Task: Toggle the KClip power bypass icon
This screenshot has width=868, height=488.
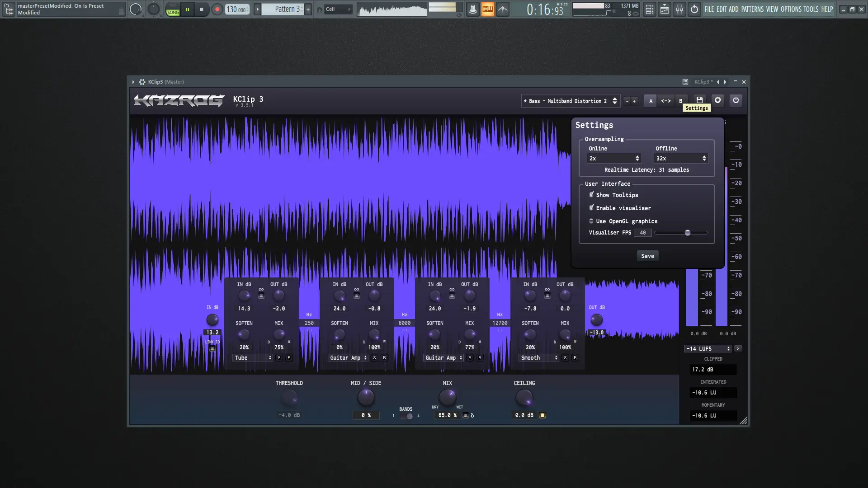Action: [736, 100]
